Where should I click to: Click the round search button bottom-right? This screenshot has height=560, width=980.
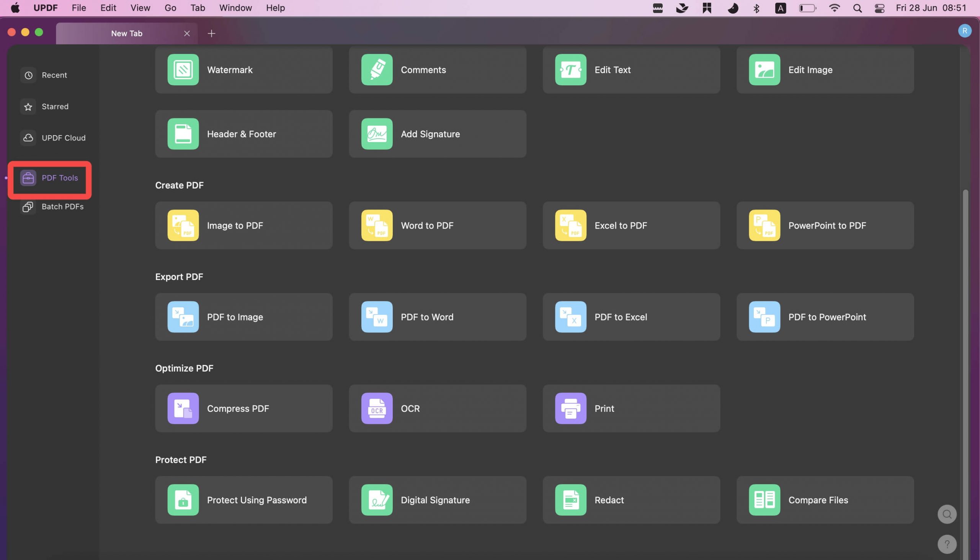coord(947,514)
